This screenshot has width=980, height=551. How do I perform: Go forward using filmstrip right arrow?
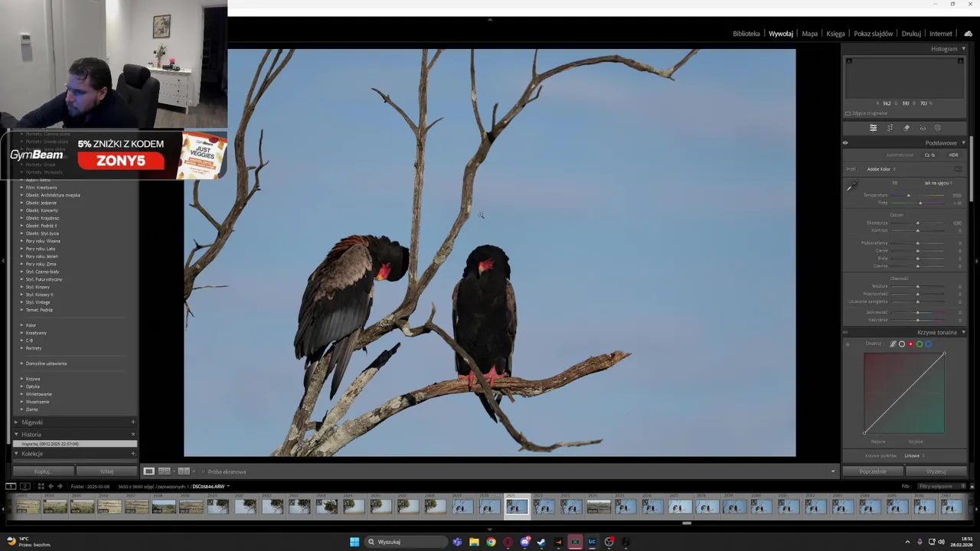click(x=60, y=486)
